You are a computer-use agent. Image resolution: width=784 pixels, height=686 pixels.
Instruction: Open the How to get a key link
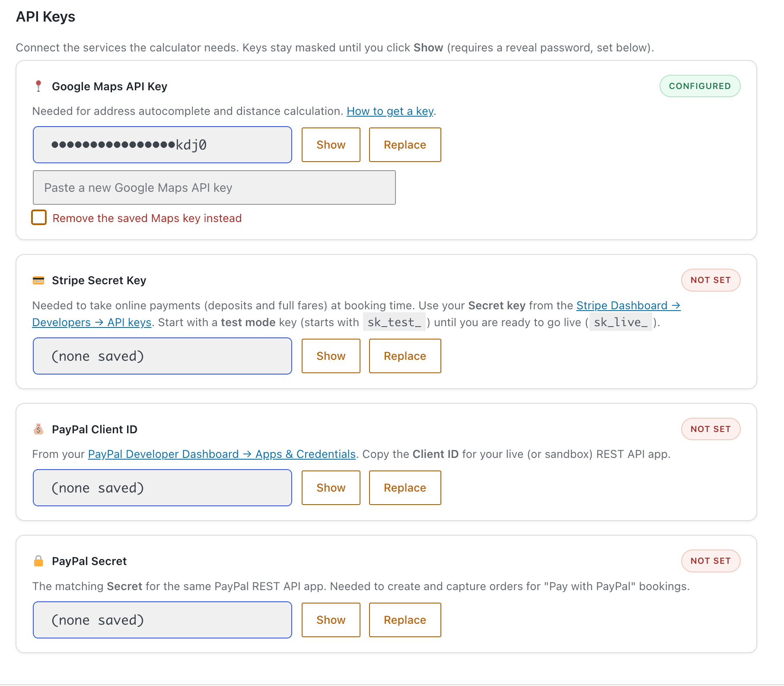point(390,111)
